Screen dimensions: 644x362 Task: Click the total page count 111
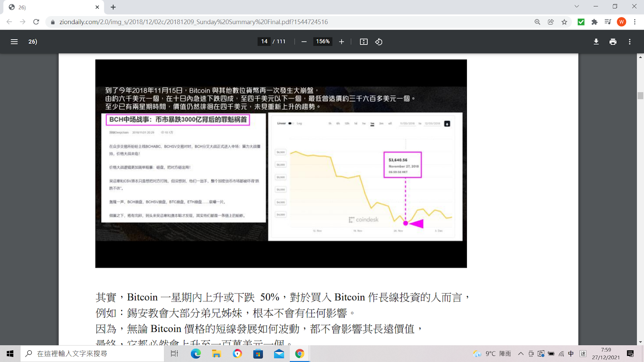(281, 41)
